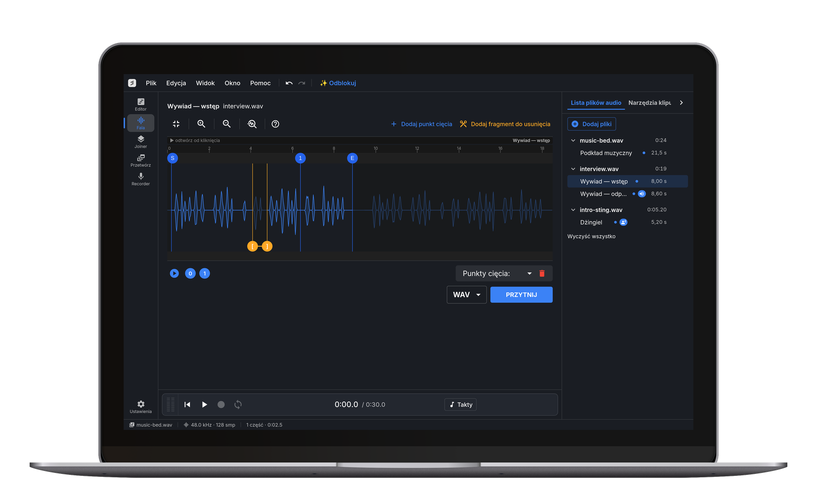Viewport: 817px width, 504px height.
Task: Click the PRZYTNIJ button
Action: tap(521, 295)
